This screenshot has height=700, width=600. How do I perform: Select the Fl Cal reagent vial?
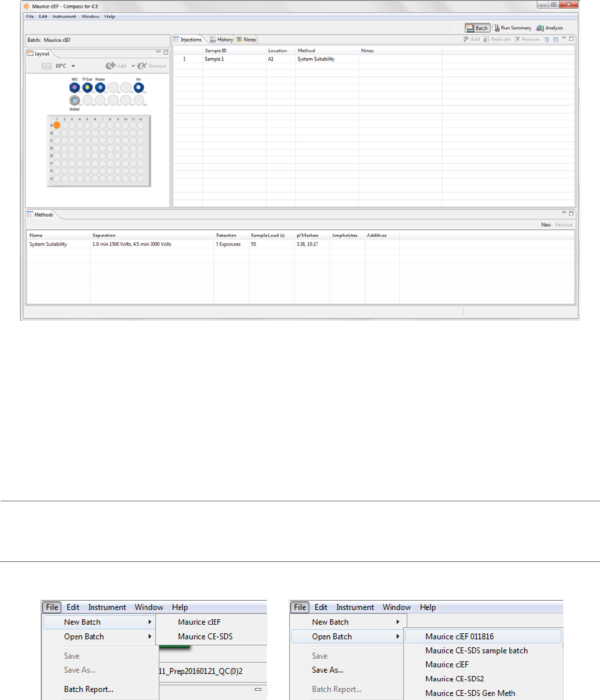[x=87, y=88]
